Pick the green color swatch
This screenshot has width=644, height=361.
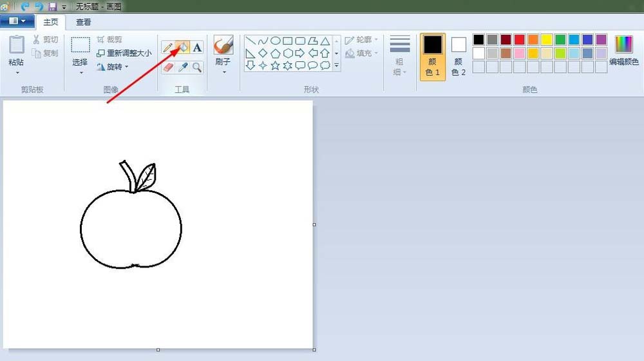[560, 39]
